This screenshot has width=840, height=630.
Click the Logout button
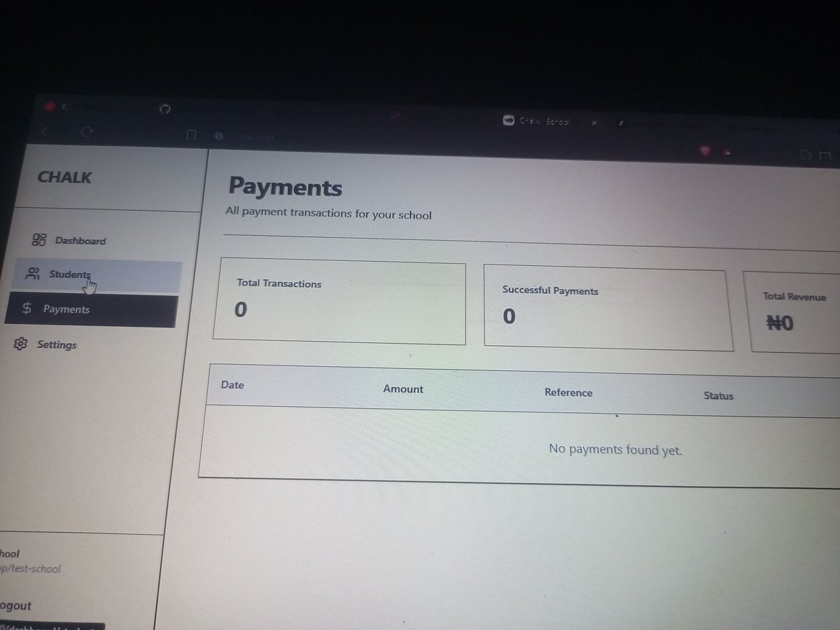pos(15,605)
